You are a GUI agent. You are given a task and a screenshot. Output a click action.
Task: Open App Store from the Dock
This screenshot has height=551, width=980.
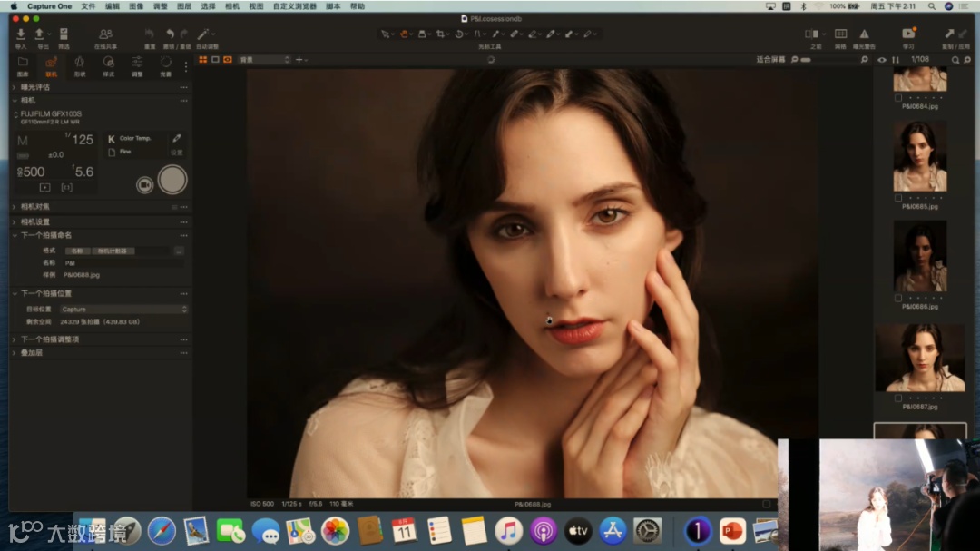(x=612, y=531)
